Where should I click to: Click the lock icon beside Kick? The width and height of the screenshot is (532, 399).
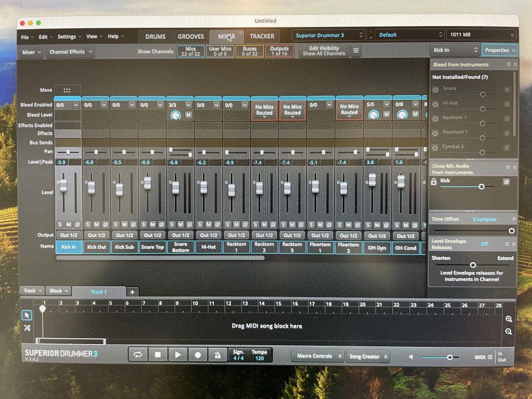(434, 182)
